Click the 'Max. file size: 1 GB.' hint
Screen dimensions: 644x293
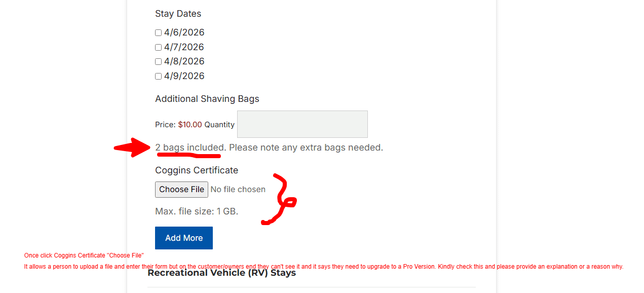tap(197, 211)
